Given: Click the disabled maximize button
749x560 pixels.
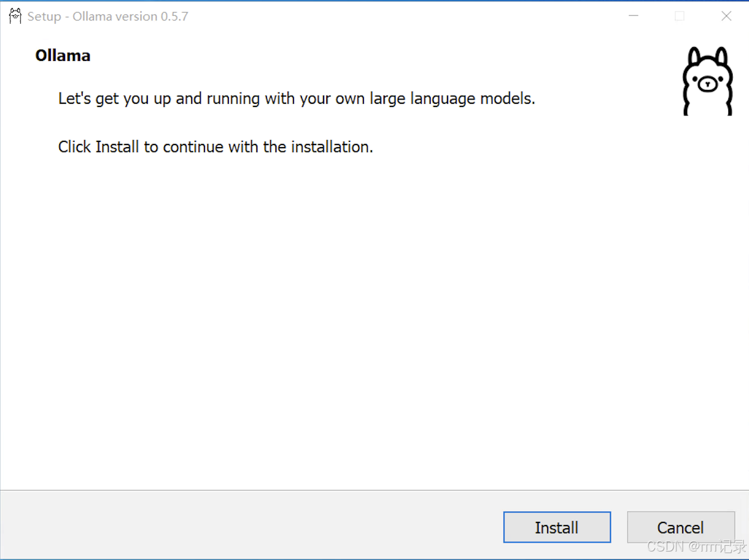Looking at the screenshot, I should pyautogui.click(x=680, y=16).
